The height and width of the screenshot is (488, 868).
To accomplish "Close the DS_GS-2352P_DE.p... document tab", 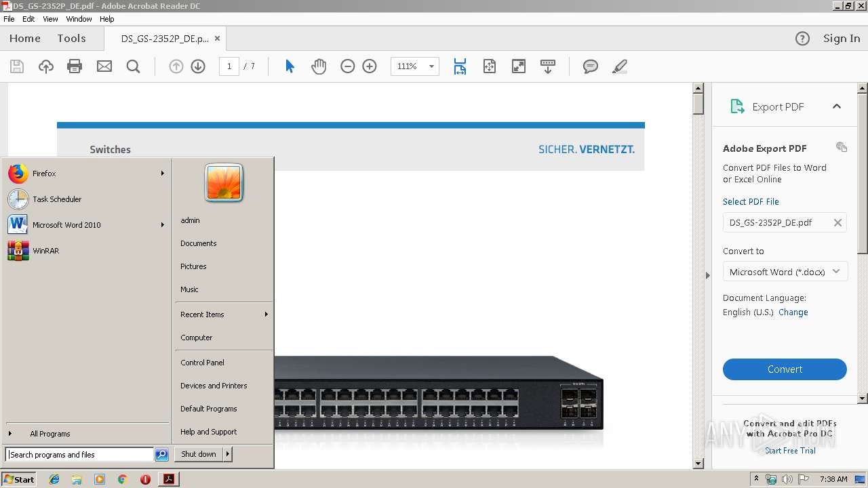I will [x=217, y=39].
